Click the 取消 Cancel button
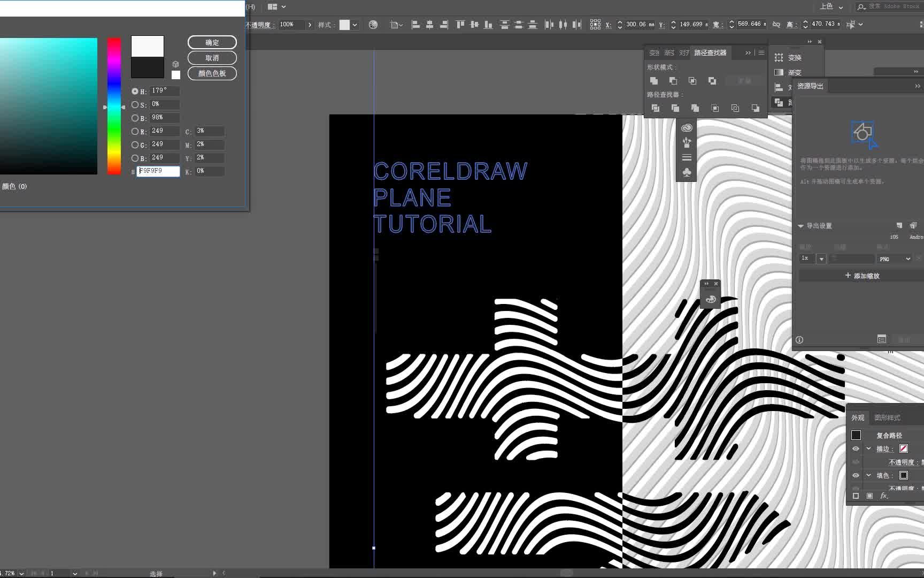 pos(212,58)
